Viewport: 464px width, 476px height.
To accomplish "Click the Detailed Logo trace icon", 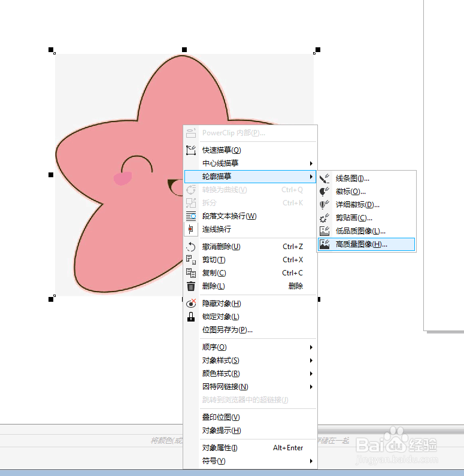I will (x=325, y=205).
